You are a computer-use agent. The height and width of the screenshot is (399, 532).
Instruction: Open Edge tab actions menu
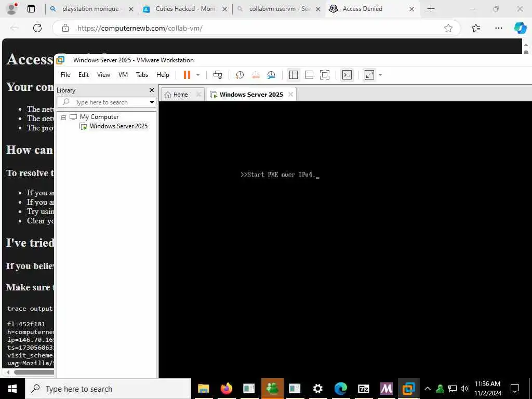click(x=31, y=9)
